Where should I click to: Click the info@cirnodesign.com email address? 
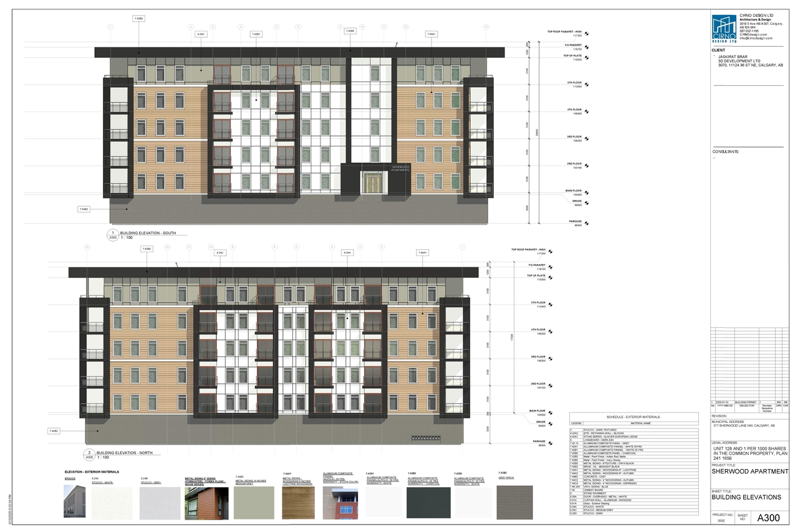756,38
